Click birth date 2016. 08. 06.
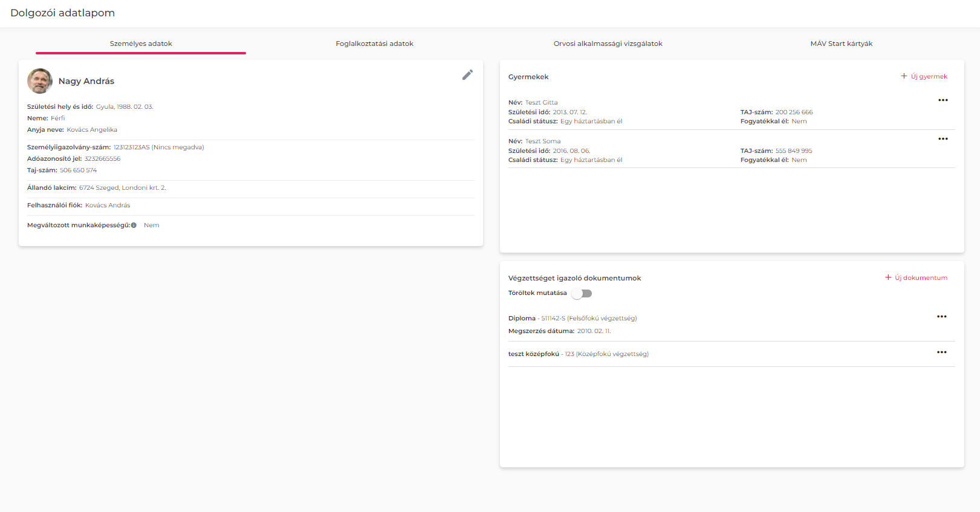The width and height of the screenshot is (980, 512). pos(571,151)
